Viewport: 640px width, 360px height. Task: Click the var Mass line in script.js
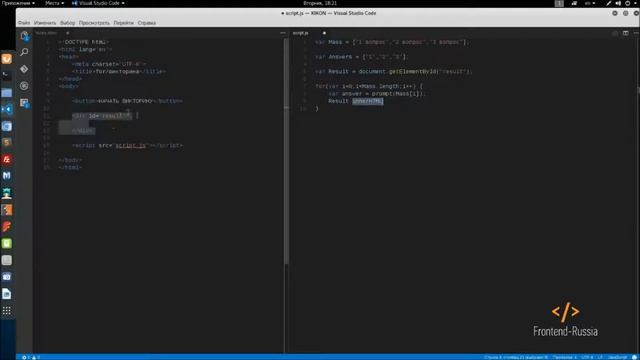(x=392, y=42)
